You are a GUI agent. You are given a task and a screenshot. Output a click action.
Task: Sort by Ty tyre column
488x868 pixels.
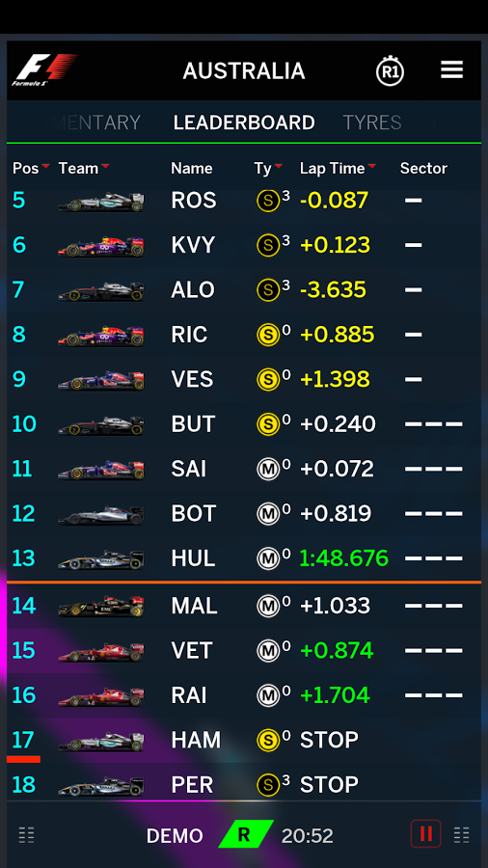coord(268,168)
